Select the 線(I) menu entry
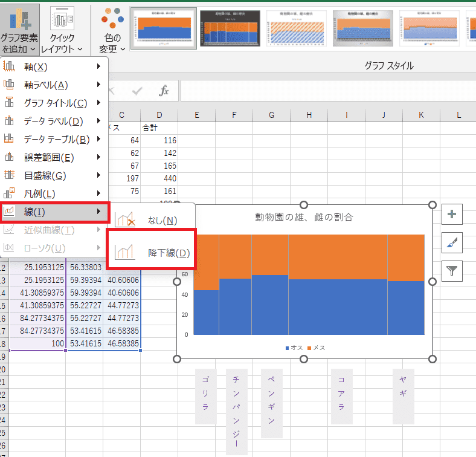476x457 pixels. 54,212
